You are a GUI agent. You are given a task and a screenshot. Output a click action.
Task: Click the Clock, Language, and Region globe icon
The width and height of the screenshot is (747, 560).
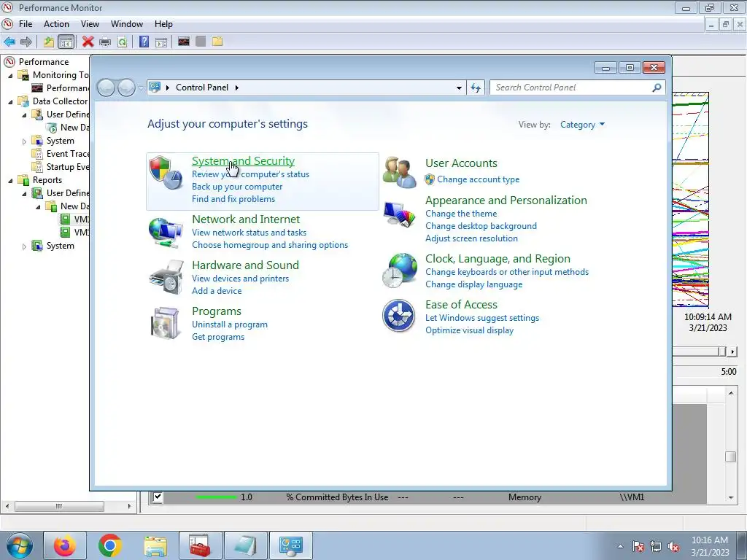(x=399, y=271)
